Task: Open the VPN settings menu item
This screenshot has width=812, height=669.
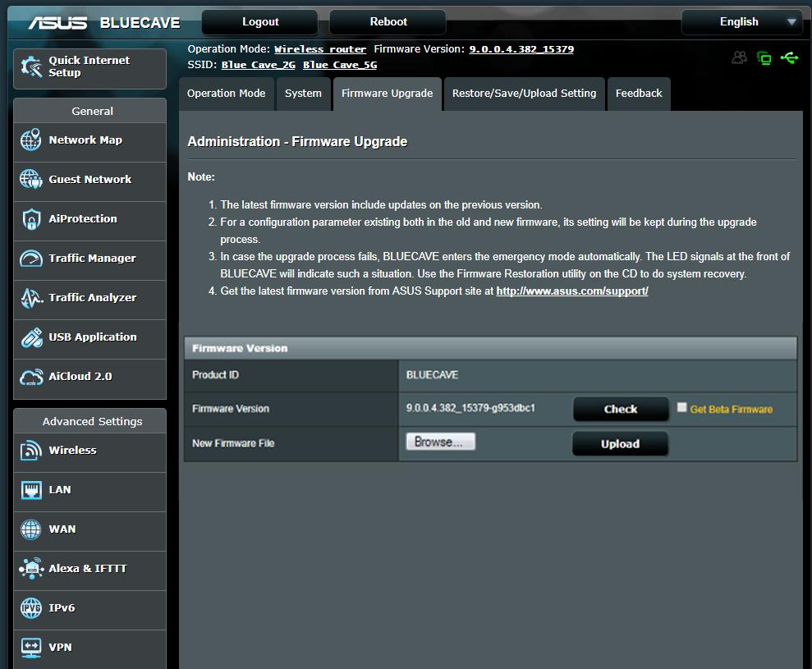Action: tap(90, 648)
